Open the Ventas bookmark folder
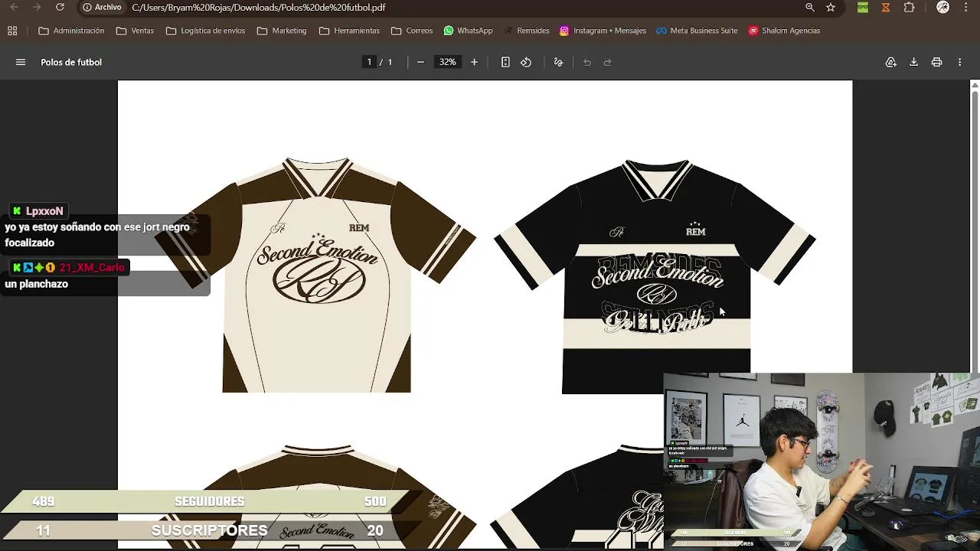 [x=135, y=31]
